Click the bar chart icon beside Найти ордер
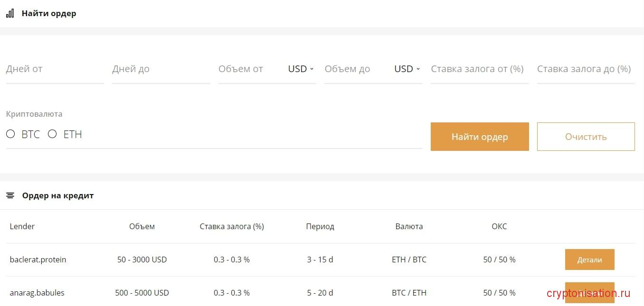This screenshot has height=306, width=644. [x=10, y=13]
